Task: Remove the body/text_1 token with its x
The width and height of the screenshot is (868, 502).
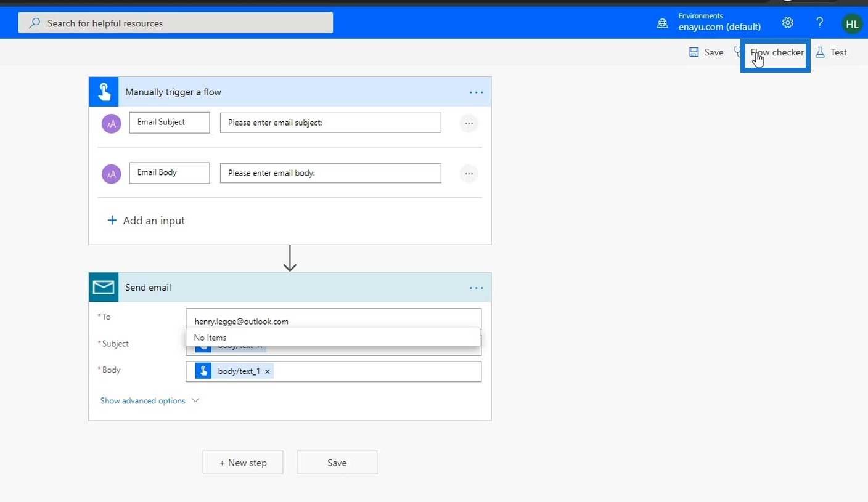Action: point(268,372)
